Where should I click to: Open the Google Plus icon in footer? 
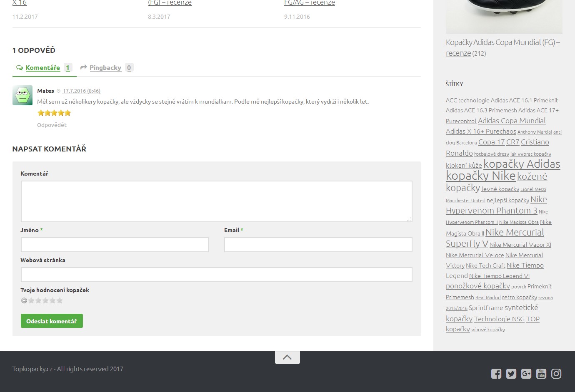tap(526, 374)
